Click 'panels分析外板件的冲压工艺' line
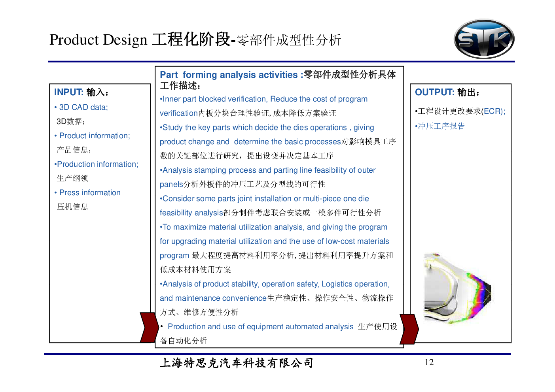 (x=242, y=185)
